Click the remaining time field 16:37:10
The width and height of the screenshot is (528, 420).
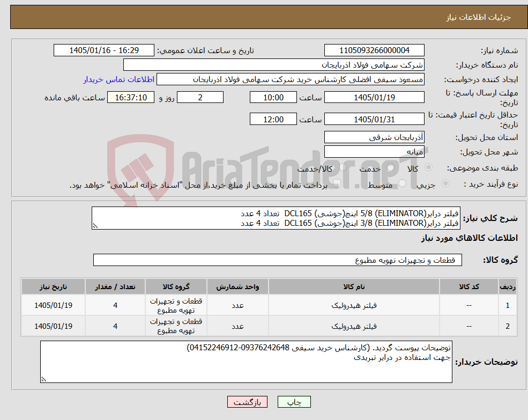pos(131,98)
